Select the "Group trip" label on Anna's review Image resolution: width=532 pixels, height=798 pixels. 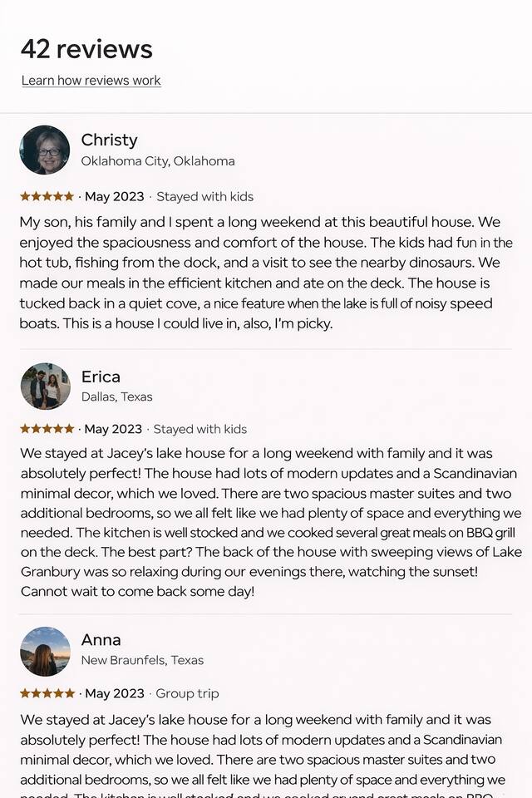(187, 693)
